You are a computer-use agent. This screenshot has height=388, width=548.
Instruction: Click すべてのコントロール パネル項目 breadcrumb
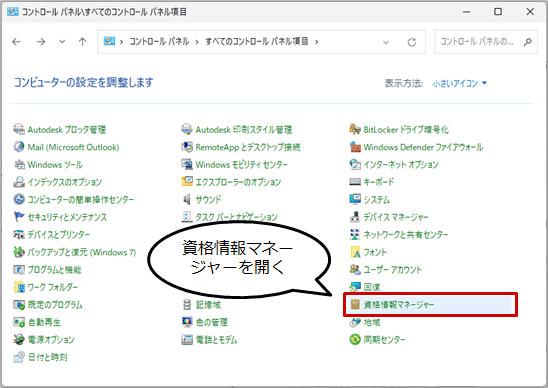(257, 42)
